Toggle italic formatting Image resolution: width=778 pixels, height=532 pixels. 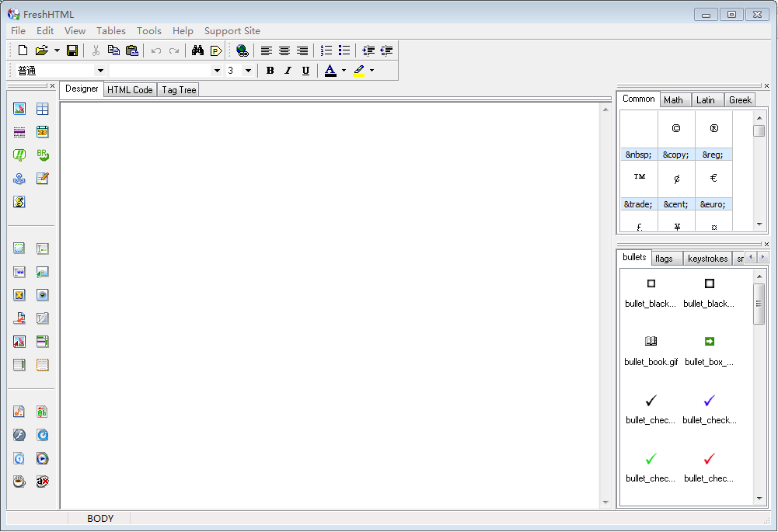(x=288, y=71)
